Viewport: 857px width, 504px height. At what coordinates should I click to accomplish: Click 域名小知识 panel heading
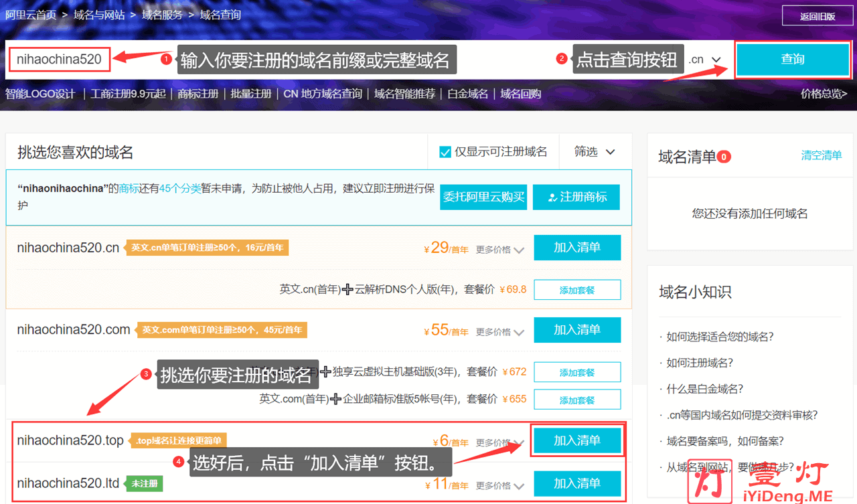[x=695, y=292]
